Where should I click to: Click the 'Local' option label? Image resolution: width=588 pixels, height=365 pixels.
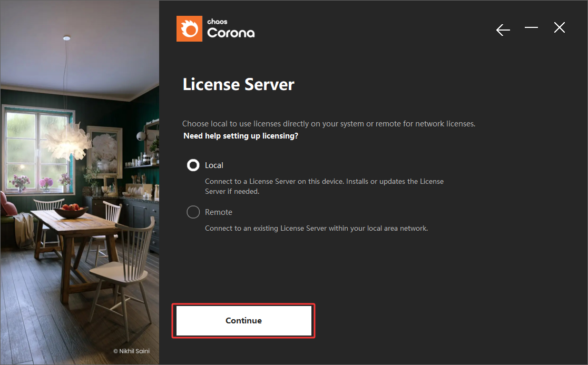214,165
